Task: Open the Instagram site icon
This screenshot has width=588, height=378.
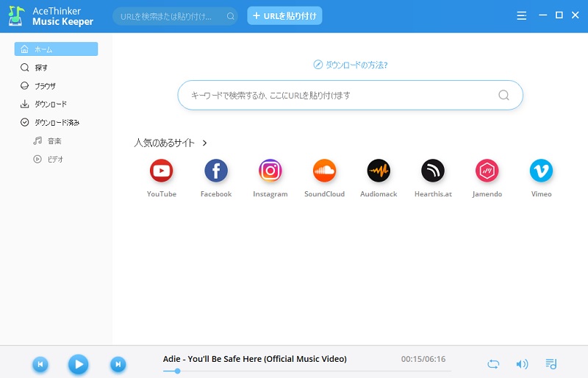Action: tap(270, 171)
